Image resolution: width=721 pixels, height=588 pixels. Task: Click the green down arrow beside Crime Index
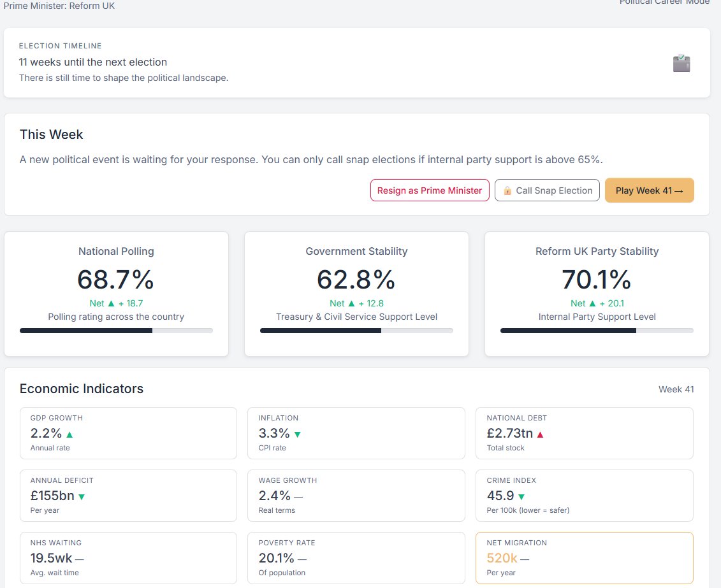pyautogui.click(x=521, y=497)
